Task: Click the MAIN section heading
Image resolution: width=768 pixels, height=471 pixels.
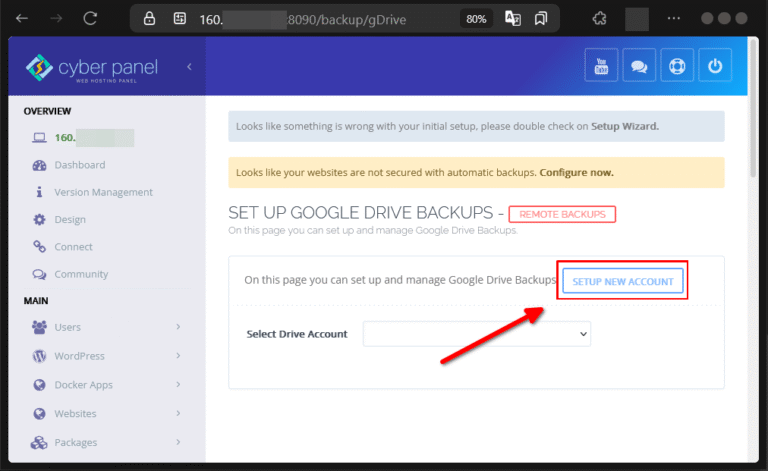Action: click(36, 301)
